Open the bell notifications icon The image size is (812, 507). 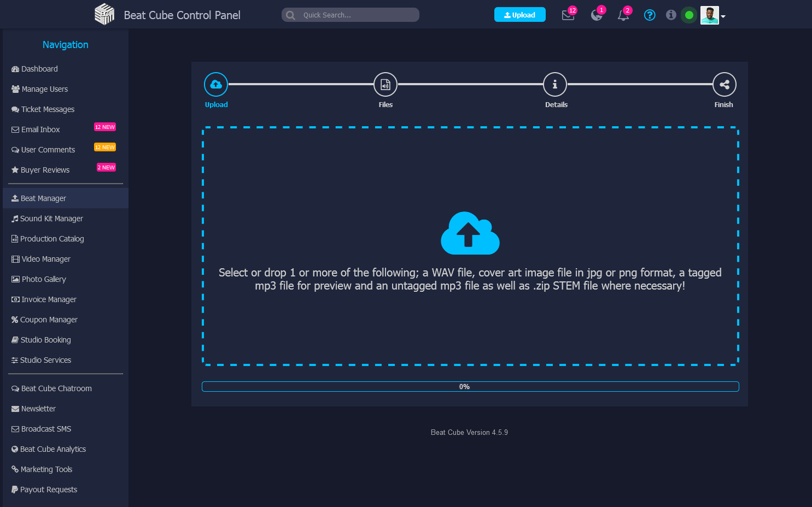pyautogui.click(x=623, y=15)
